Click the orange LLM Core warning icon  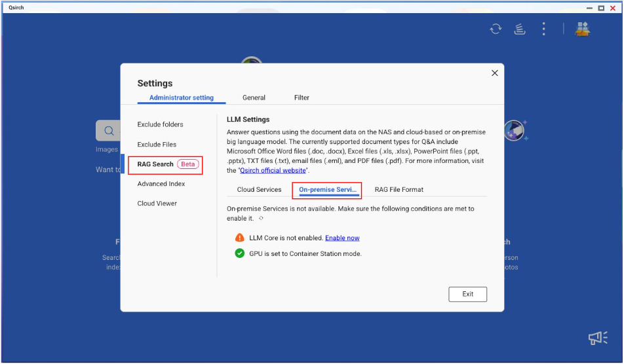(240, 238)
